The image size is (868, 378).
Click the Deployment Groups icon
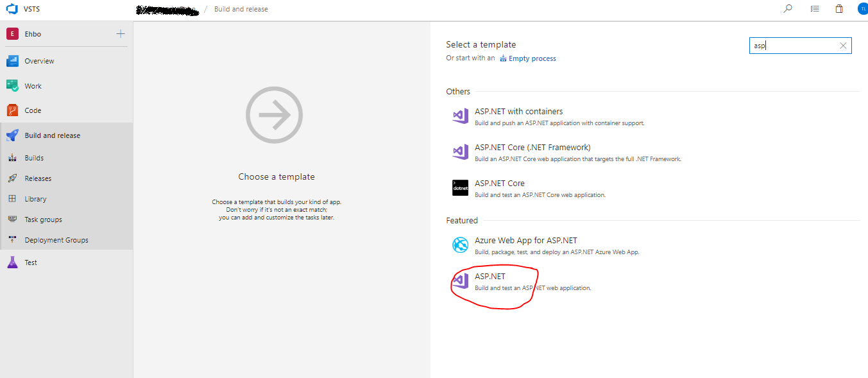point(12,240)
